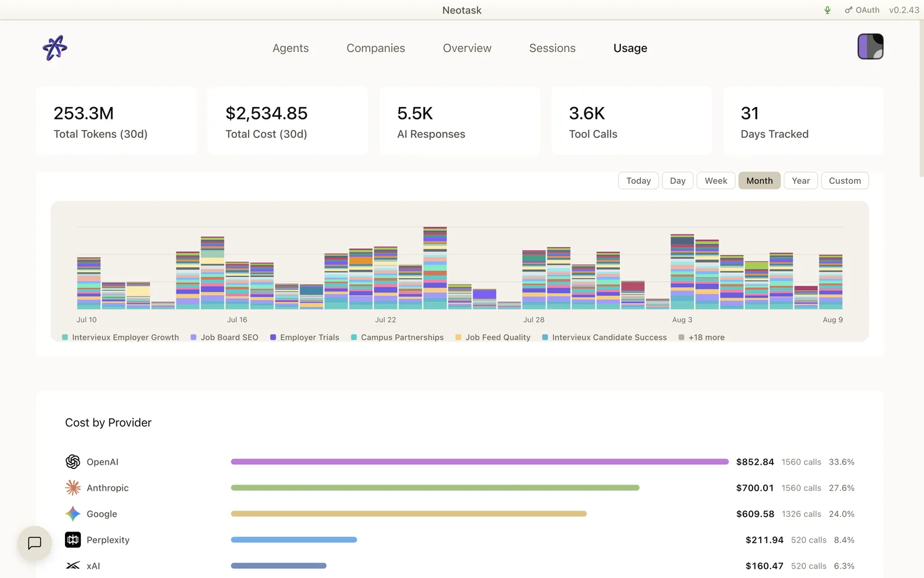Go to the Agents tab
The width and height of the screenshot is (924, 578).
coord(291,48)
